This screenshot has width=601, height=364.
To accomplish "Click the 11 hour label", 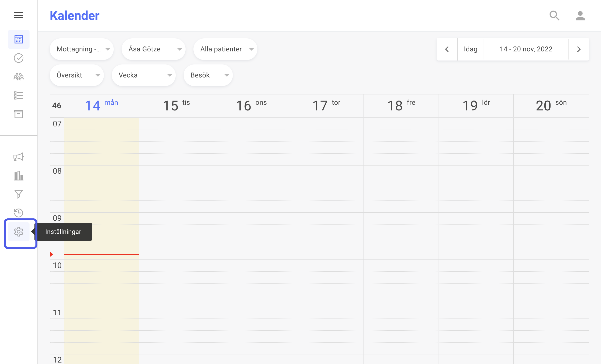I will (57, 313).
